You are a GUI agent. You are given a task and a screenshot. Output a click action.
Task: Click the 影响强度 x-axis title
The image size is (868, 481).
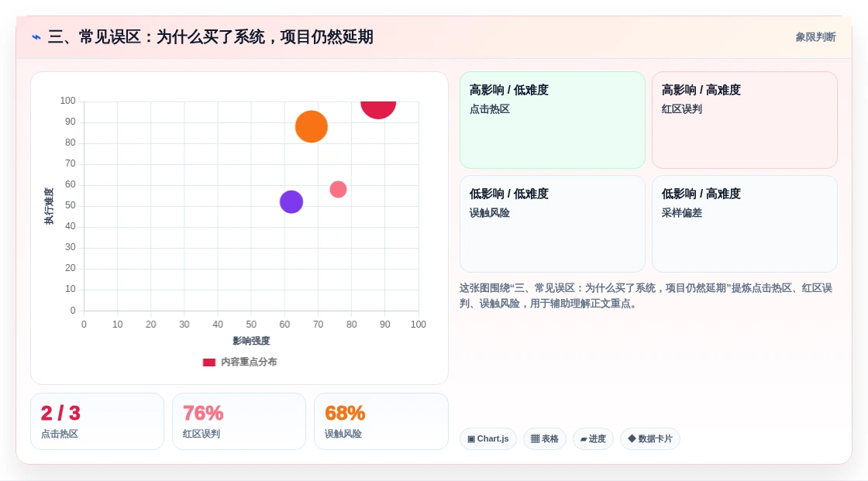click(x=251, y=341)
